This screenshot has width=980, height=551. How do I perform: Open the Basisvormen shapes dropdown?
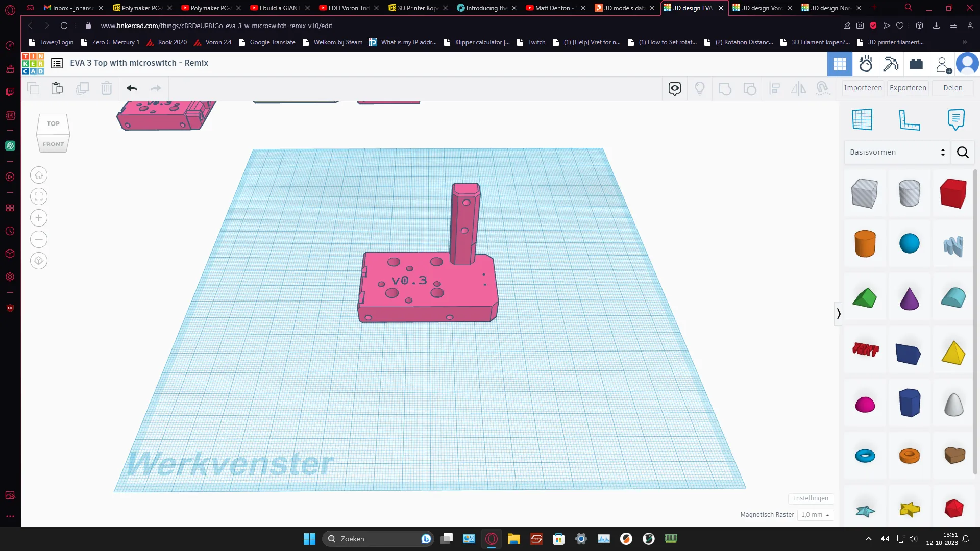point(897,152)
